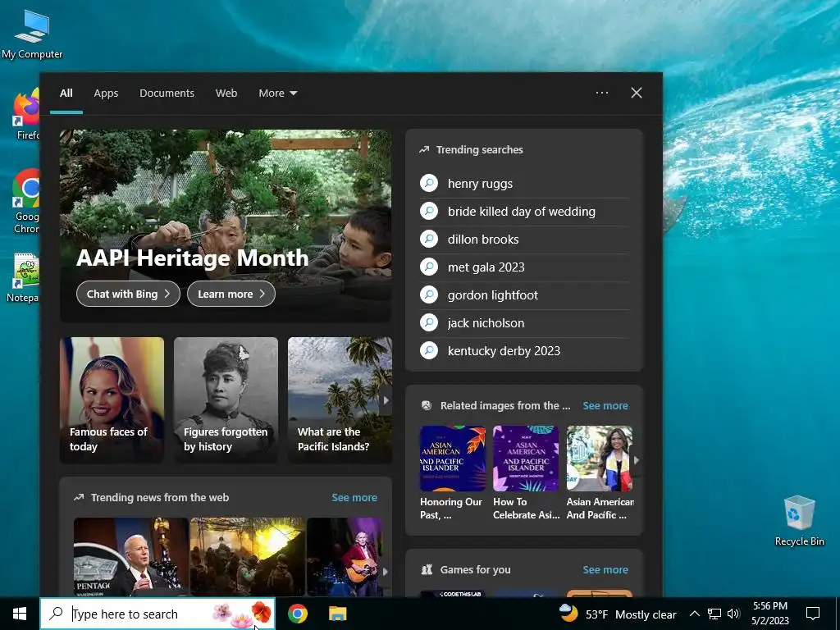Search trending term bride killed day of wedding
The image size is (840, 630).
(521, 212)
